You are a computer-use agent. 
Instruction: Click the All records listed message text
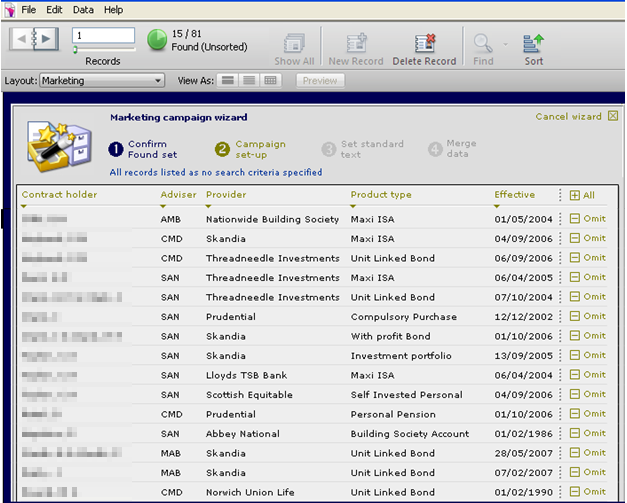click(x=216, y=172)
